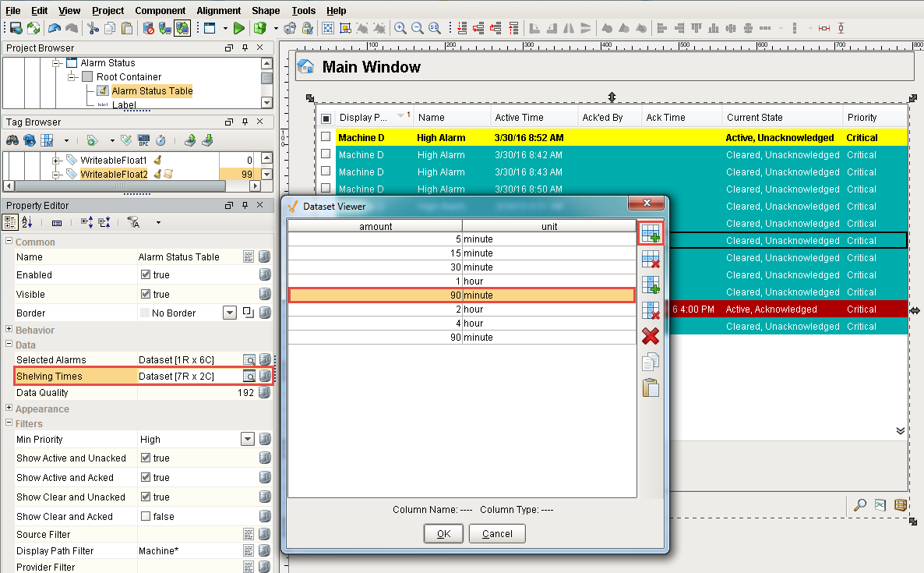Click the scissors Cut icon in toolbar
The image size is (924, 573).
93,28
